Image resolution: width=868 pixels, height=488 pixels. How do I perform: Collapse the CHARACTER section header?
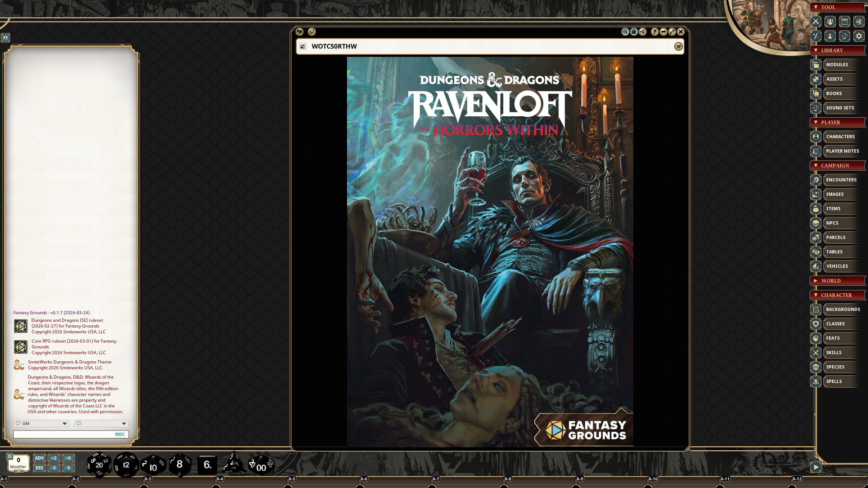[837, 295]
